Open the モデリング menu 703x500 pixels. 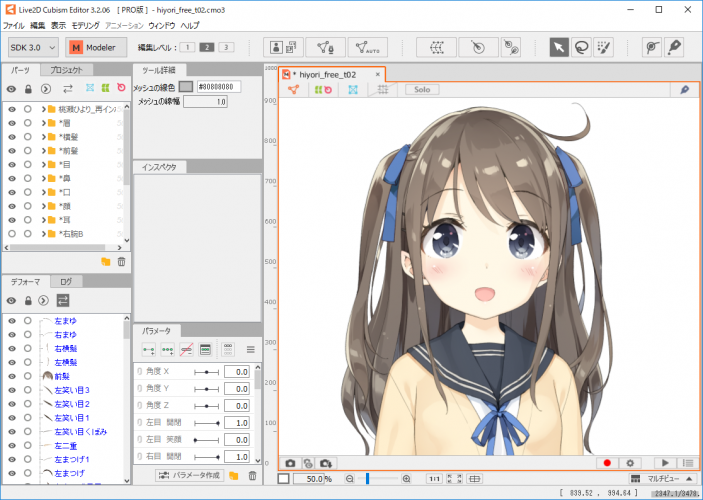pyautogui.click(x=85, y=24)
